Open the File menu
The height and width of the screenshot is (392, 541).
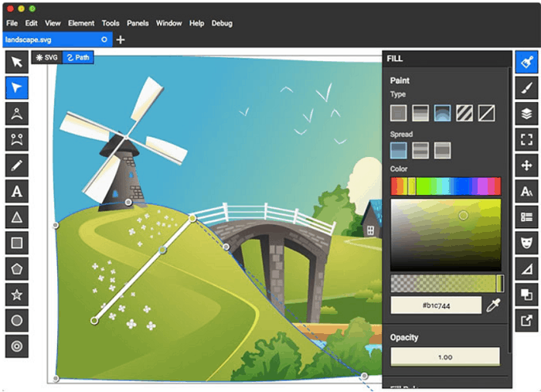tap(12, 23)
